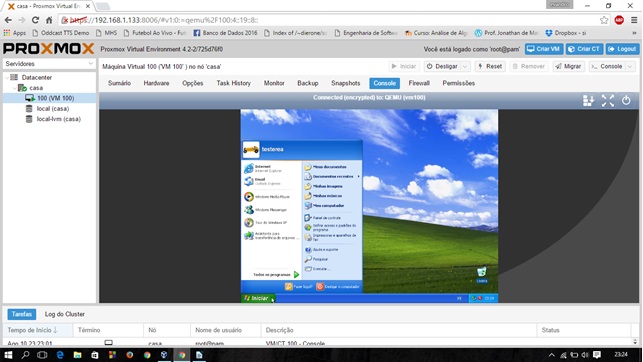Click the Criar VM button
Screen dimensions: 643x362
pyautogui.click(x=544, y=49)
